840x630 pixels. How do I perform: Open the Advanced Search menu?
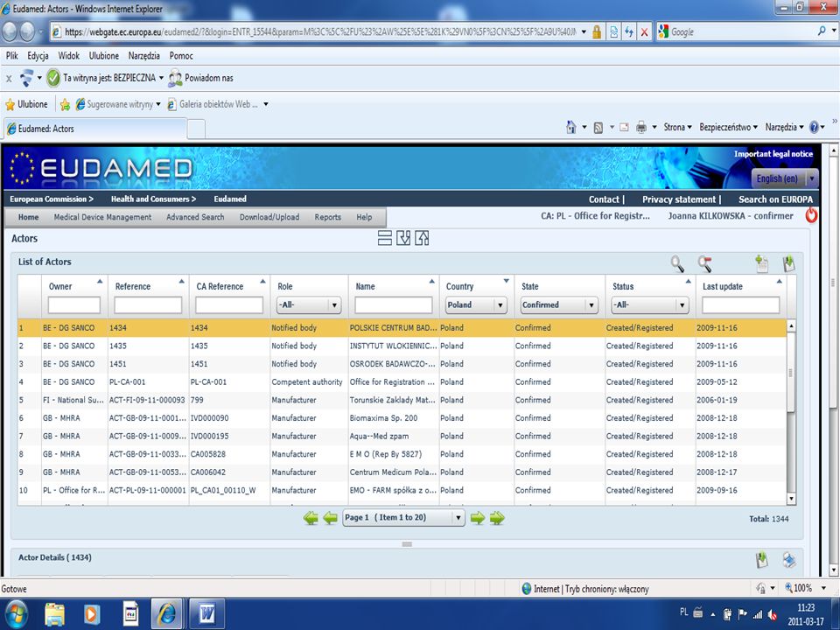pos(195,217)
